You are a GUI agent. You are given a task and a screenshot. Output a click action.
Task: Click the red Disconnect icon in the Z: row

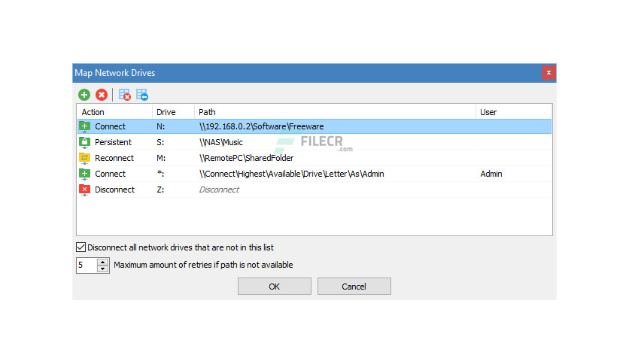coord(84,190)
